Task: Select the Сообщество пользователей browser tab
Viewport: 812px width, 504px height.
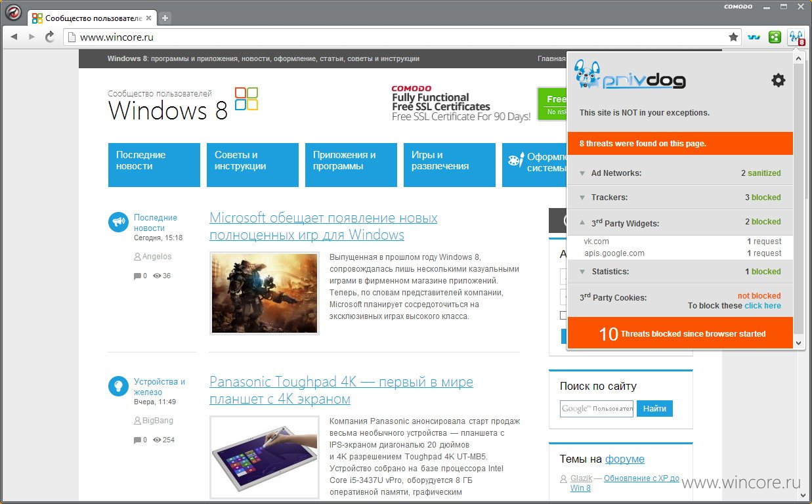Action: (x=91, y=18)
